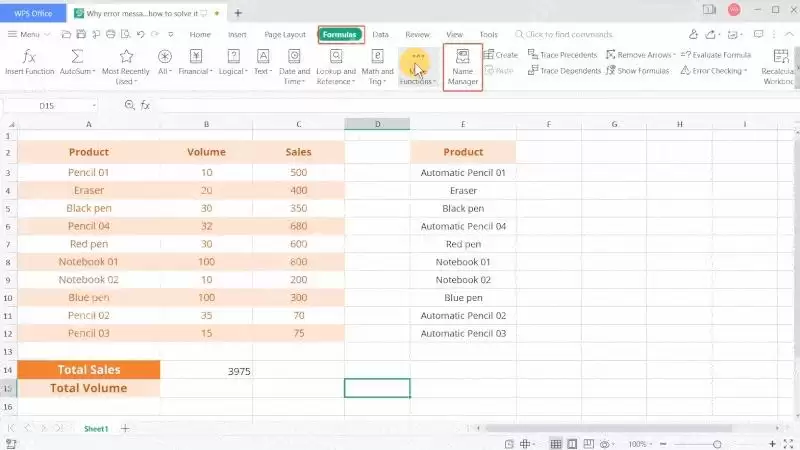Click Remove Arrows

640,55
